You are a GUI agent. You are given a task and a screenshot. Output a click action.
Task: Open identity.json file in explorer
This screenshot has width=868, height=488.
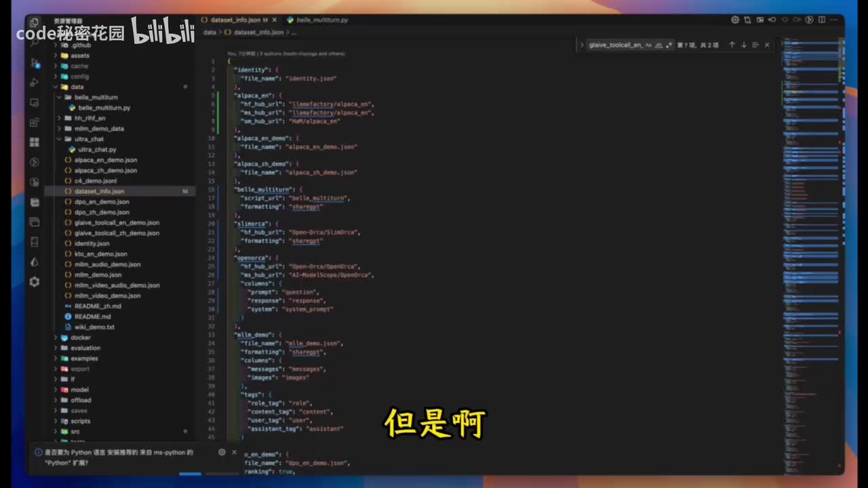pos(87,243)
